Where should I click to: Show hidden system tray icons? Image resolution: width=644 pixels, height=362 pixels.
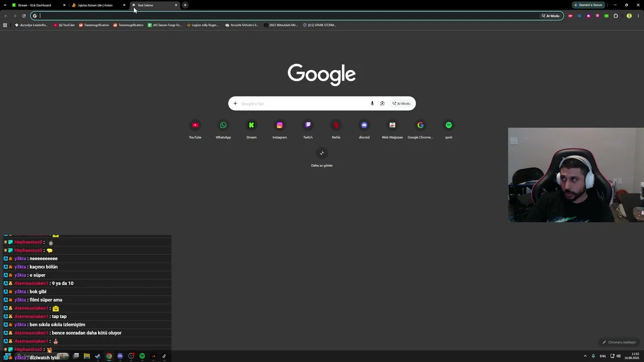point(585,356)
